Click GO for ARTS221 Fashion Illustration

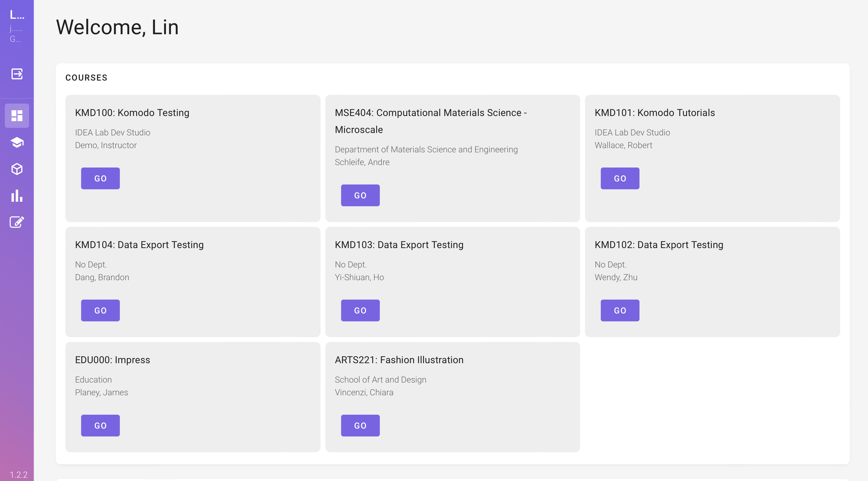pos(360,425)
